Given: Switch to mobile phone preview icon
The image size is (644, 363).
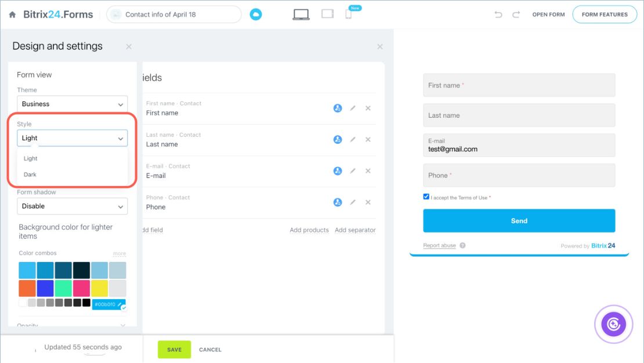Looking at the screenshot, I should (348, 14).
